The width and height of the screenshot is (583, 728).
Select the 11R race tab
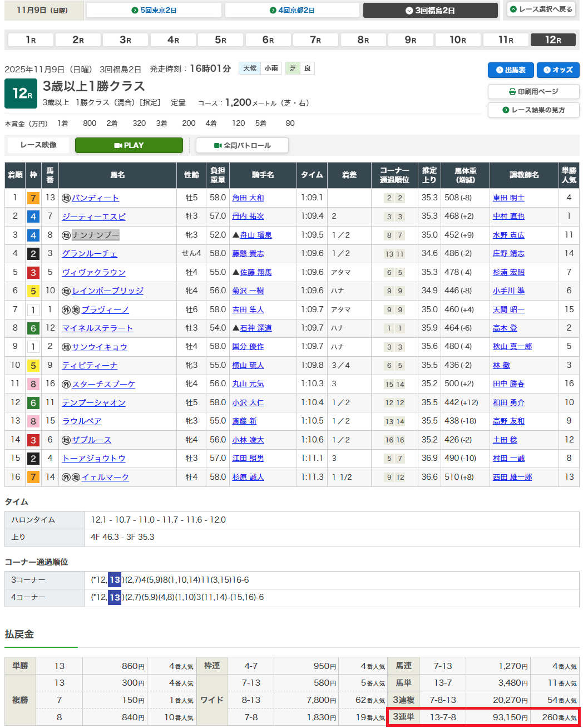(506, 40)
